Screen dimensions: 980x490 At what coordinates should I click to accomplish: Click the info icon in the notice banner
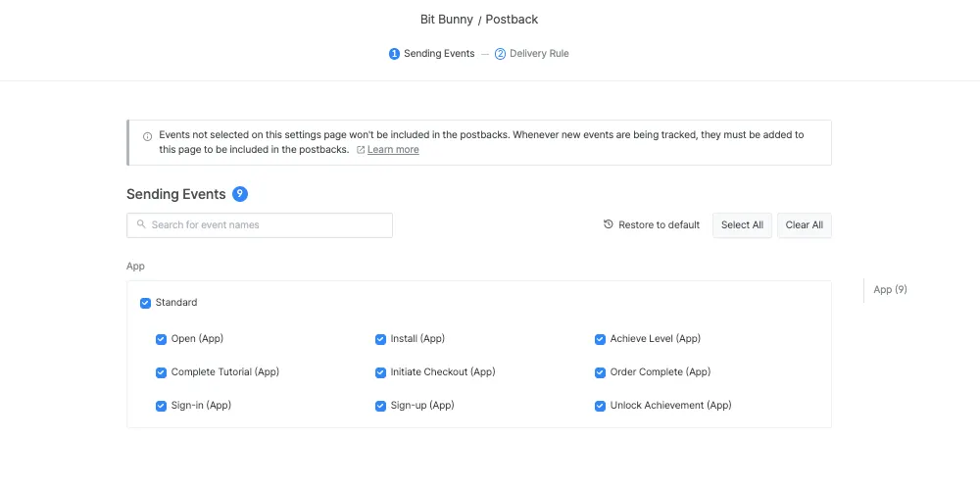(148, 136)
